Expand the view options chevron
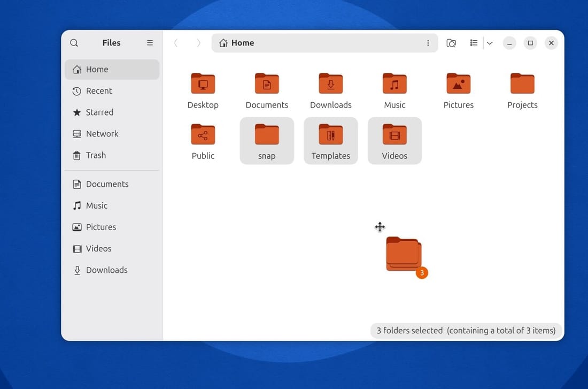588x389 pixels. click(489, 43)
